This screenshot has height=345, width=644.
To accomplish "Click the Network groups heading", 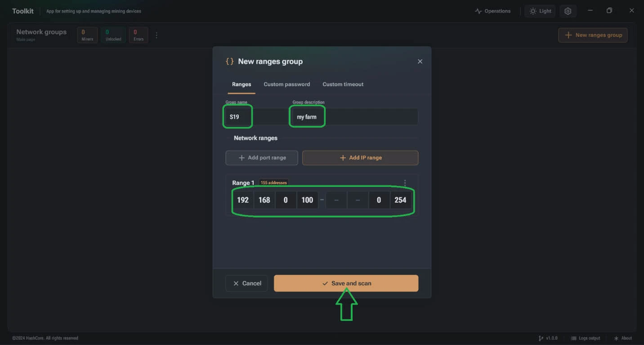I will [41, 32].
